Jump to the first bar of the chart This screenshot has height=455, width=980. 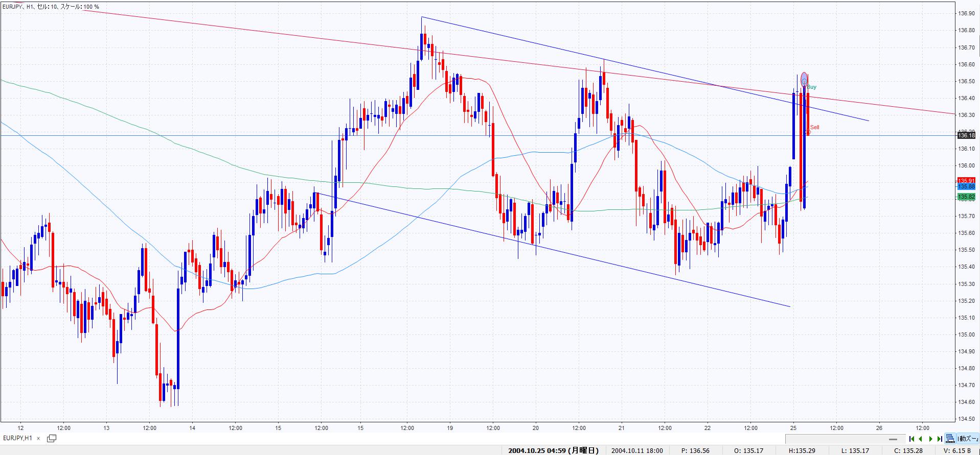coord(911,439)
